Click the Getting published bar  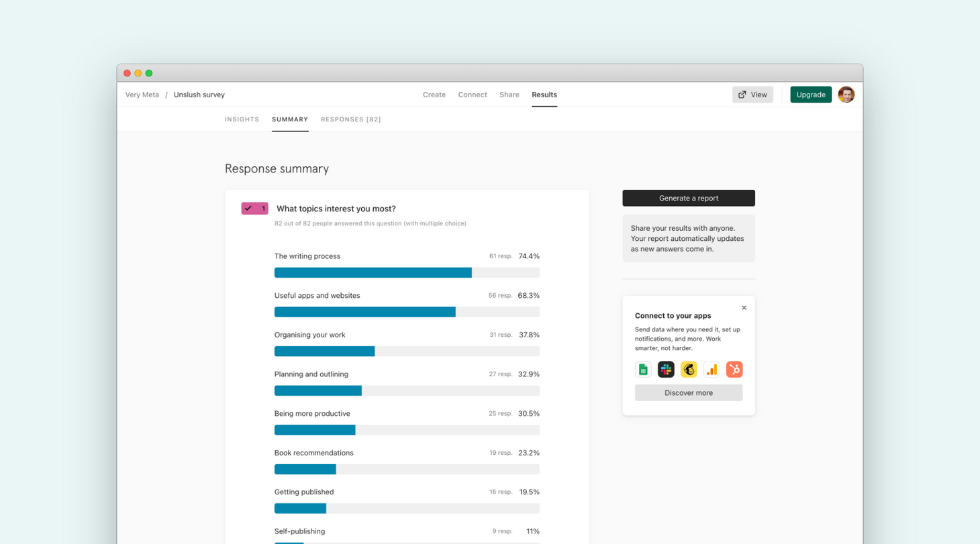point(407,508)
